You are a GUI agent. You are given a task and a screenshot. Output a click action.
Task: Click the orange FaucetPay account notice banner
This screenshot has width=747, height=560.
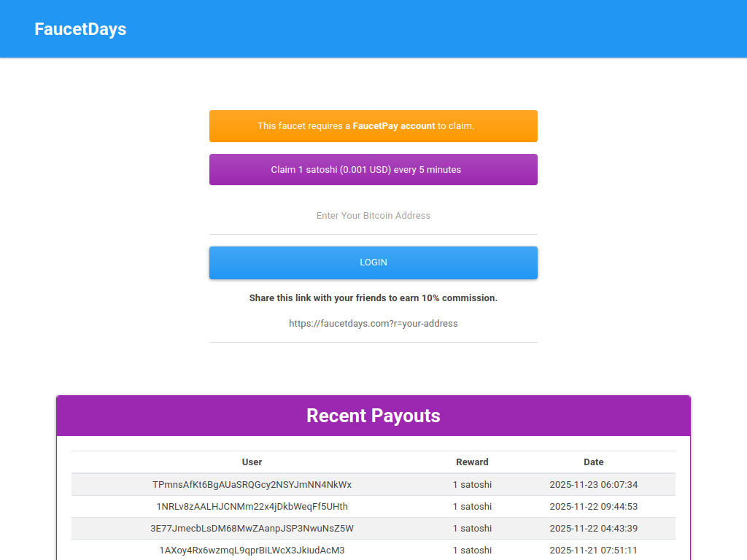tap(373, 126)
